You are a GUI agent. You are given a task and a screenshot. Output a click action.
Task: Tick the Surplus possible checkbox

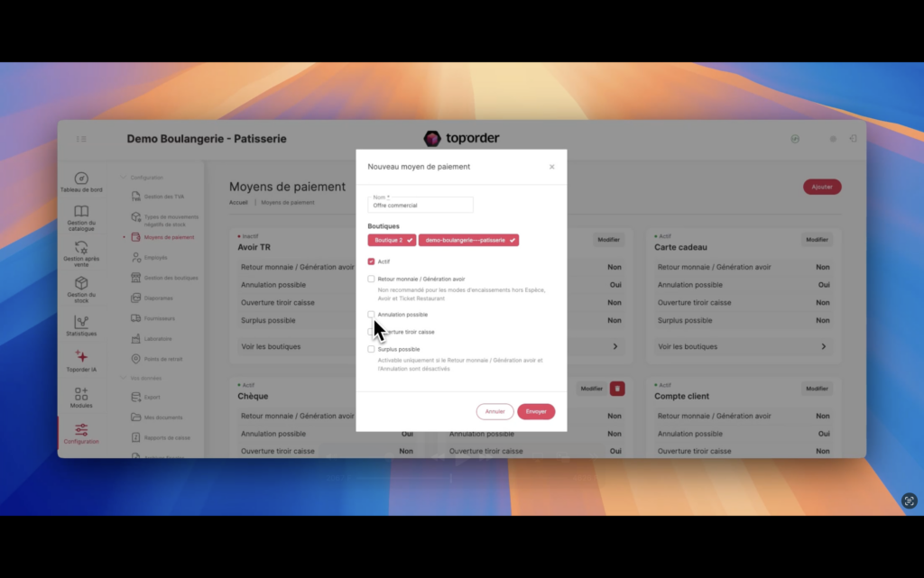coord(371,349)
